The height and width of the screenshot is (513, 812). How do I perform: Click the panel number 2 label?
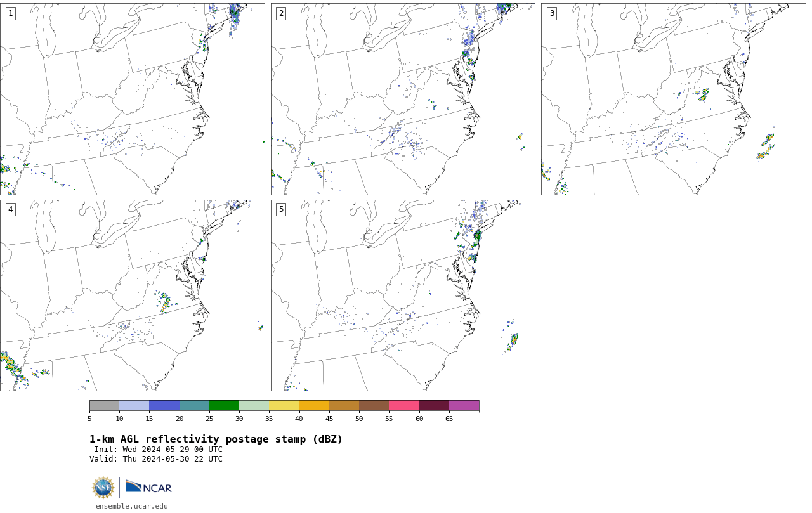281,13
